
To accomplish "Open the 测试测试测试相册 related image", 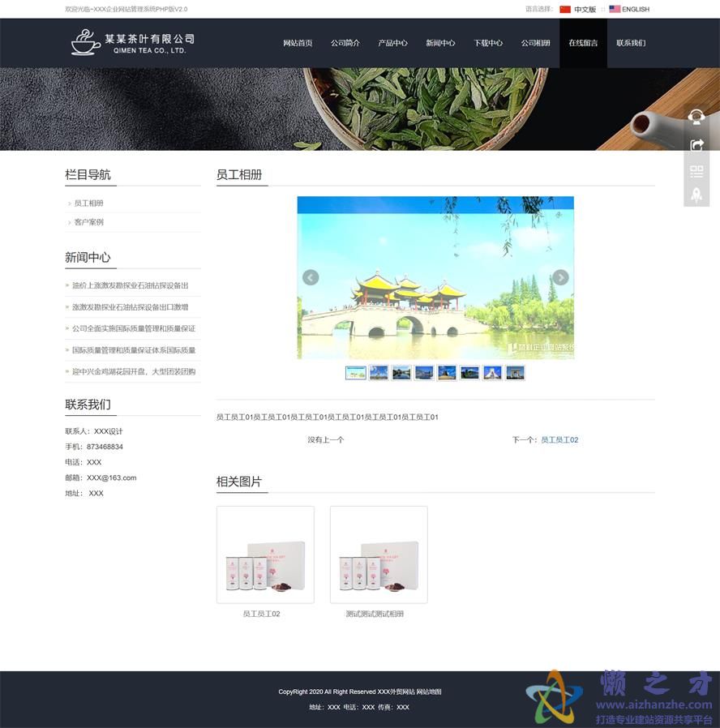I will [378, 555].
